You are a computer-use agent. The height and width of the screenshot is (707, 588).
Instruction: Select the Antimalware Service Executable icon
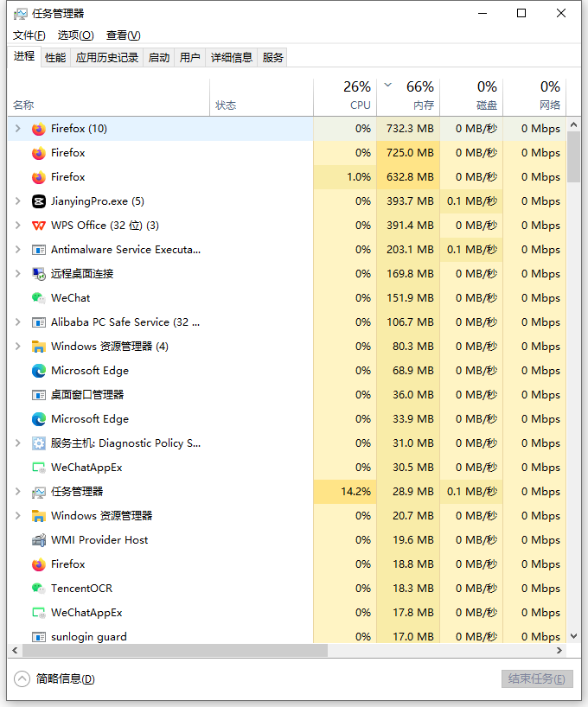pyautogui.click(x=39, y=250)
